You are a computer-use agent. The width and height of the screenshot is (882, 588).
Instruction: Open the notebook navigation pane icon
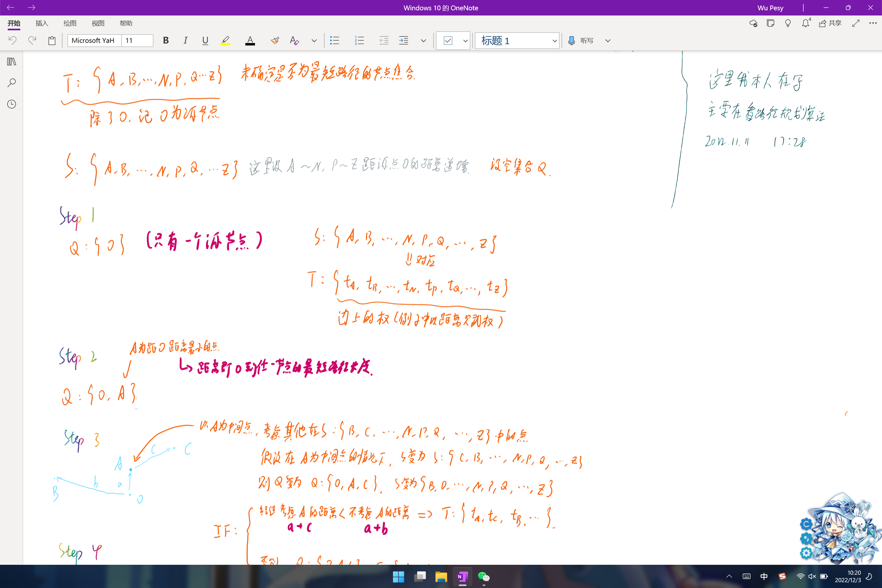coord(12,62)
